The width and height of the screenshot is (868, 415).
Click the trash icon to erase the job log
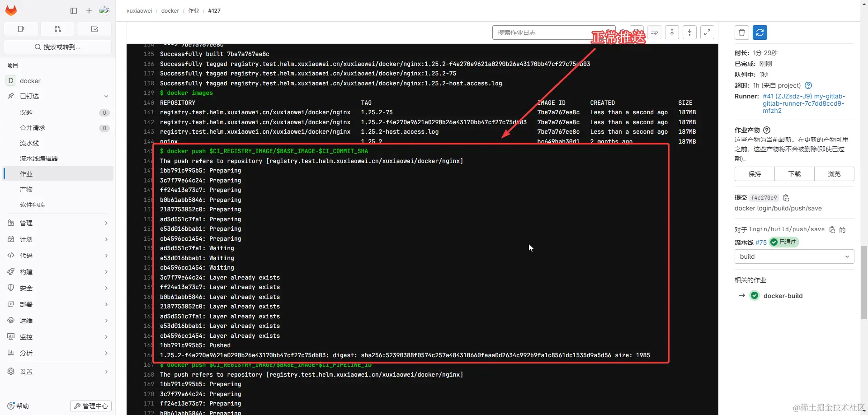741,33
